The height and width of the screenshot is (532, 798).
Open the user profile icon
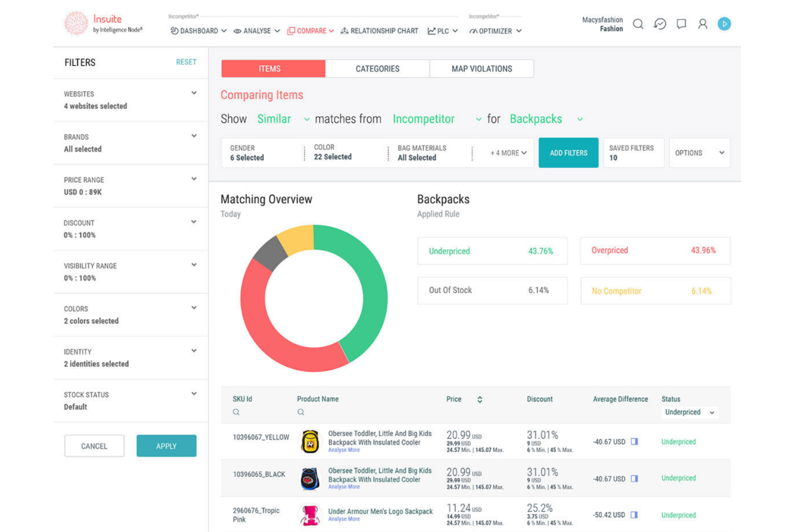tap(703, 24)
